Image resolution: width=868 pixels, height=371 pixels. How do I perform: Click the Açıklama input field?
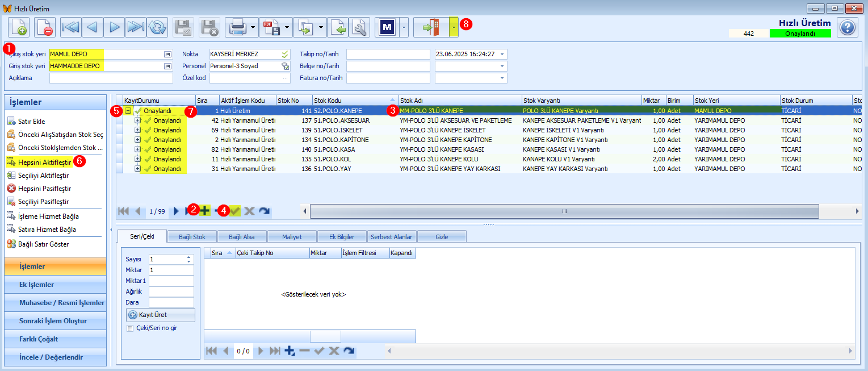(x=111, y=78)
